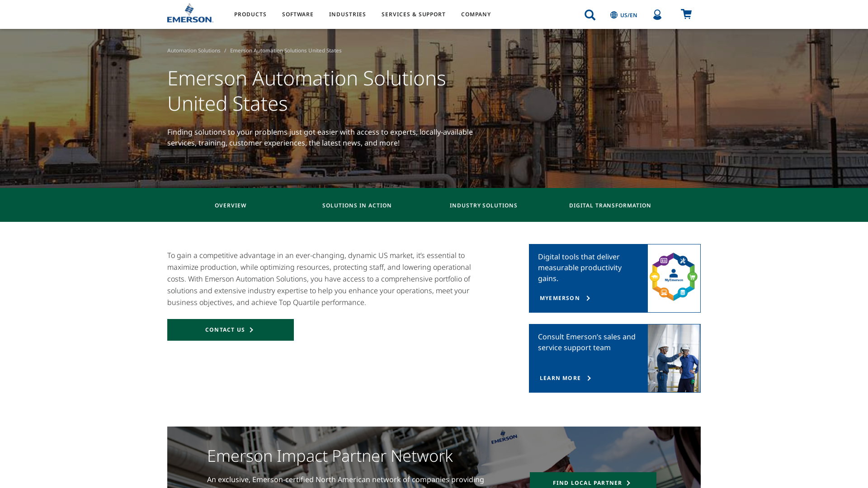This screenshot has width=868, height=488.
Task: Click the MYEMERSON arrow link
Action: (564, 297)
